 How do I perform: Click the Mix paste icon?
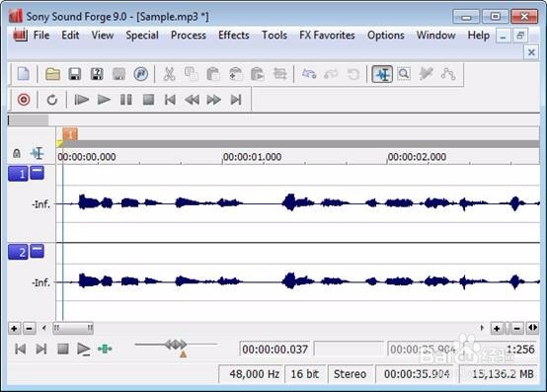235,74
